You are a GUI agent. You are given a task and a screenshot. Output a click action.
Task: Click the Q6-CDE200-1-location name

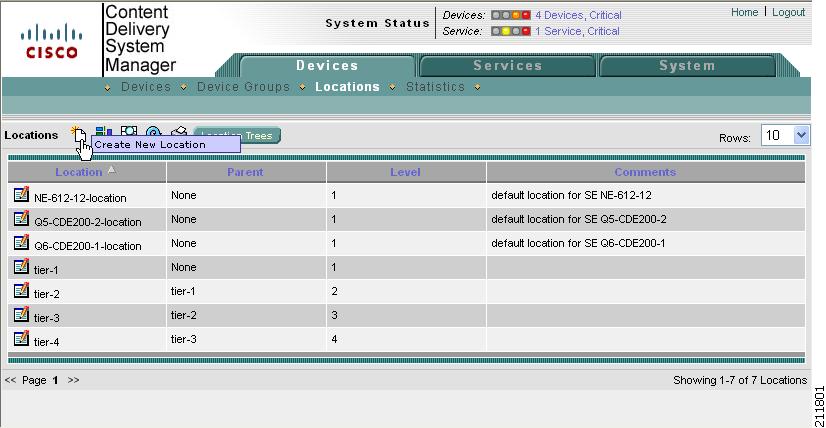tap(87, 246)
